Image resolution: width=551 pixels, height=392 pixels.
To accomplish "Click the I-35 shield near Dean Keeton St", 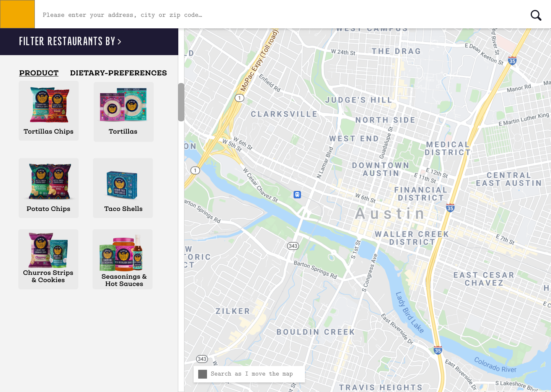I will (x=512, y=61).
